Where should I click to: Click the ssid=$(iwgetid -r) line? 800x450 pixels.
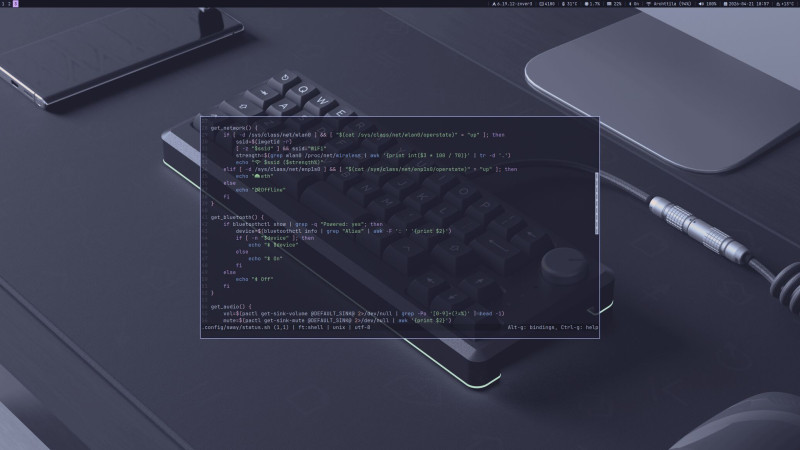pyautogui.click(x=263, y=142)
